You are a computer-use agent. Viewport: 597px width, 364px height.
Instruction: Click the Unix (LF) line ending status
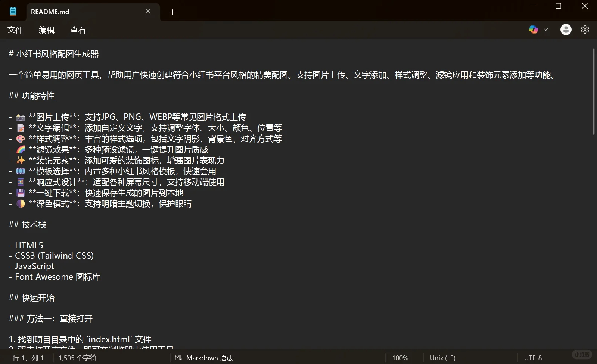(443, 358)
